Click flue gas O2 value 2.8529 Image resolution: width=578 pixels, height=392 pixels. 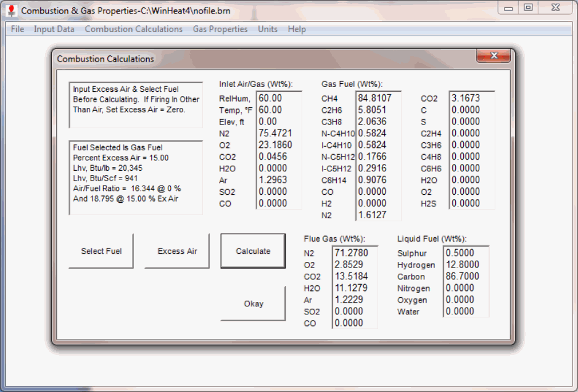[x=355, y=264]
